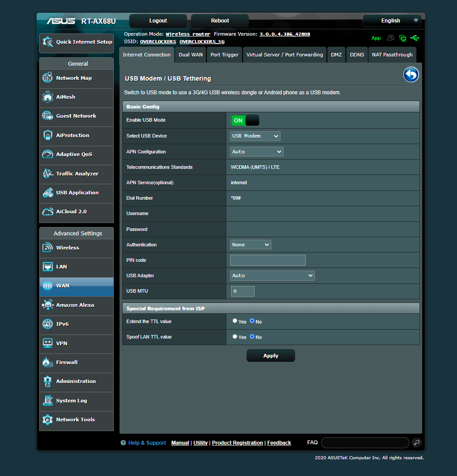Image resolution: width=457 pixels, height=476 pixels.
Task: Select Yes for Extend the TTL value
Action: [235, 321]
